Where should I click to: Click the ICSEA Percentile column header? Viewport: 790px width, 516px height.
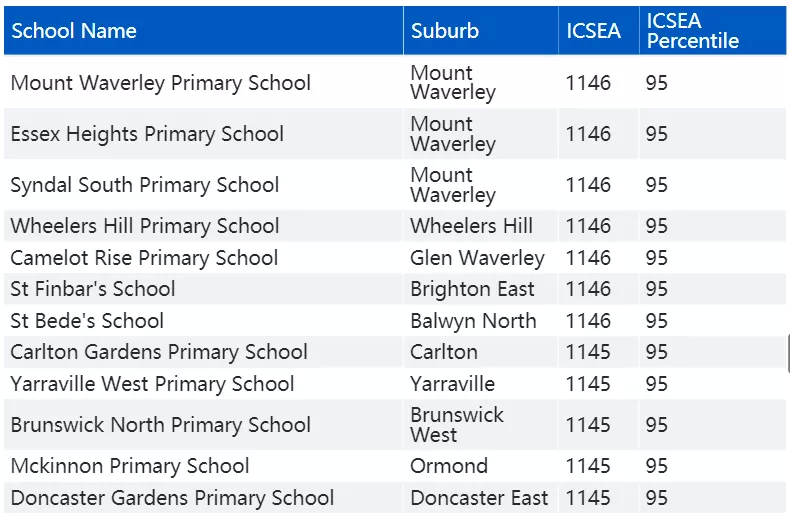click(x=693, y=31)
